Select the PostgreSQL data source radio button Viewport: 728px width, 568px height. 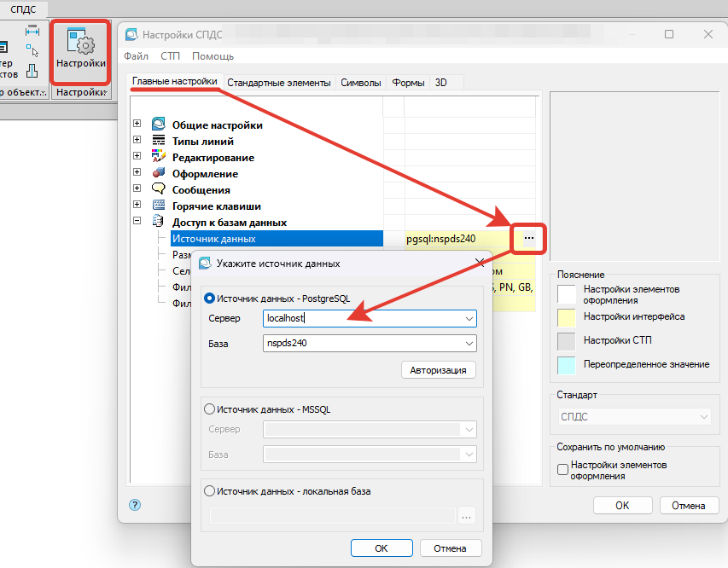[x=210, y=298]
